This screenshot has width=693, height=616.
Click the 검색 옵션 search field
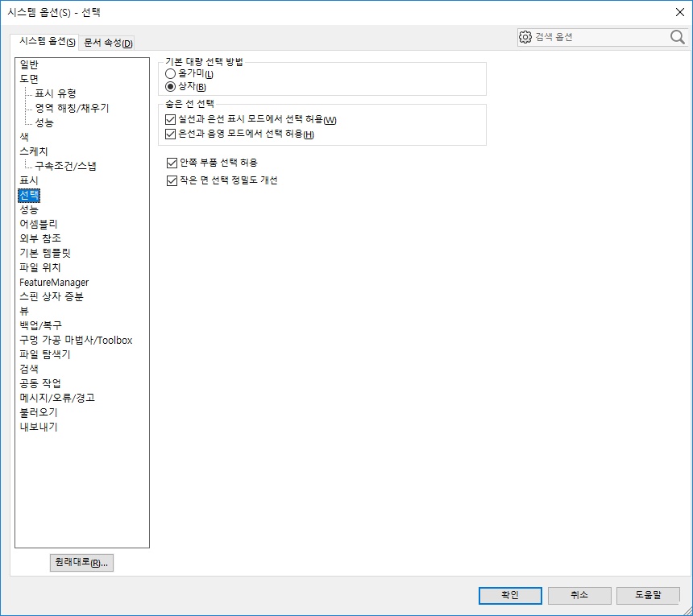(x=601, y=37)
